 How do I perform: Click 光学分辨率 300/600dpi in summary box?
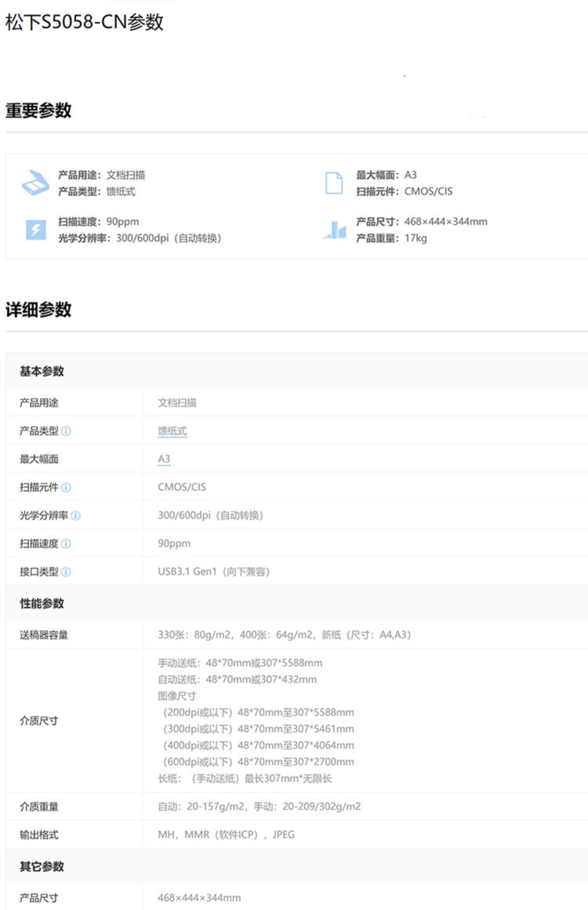[140, 238]
